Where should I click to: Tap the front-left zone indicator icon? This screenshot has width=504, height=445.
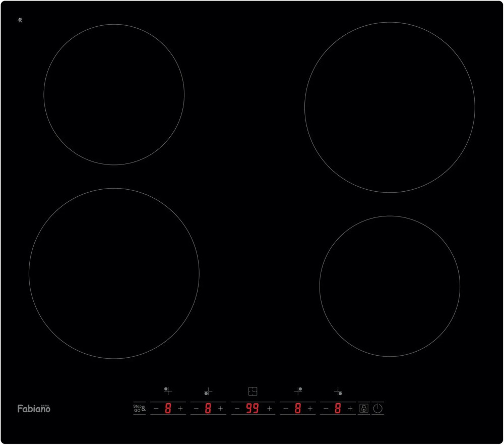click(x=208, y=391)
